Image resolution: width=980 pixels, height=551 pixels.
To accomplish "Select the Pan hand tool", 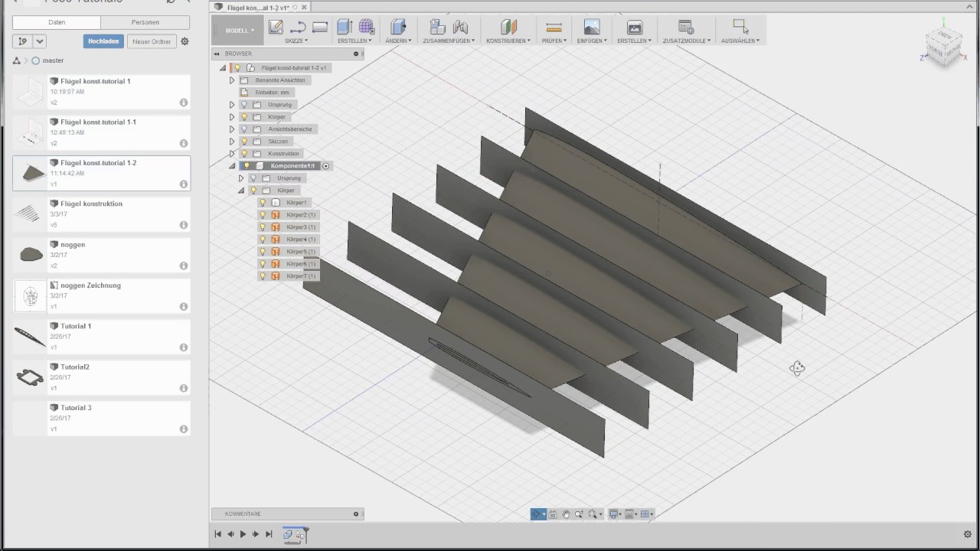I will click(x=566, y=514).
